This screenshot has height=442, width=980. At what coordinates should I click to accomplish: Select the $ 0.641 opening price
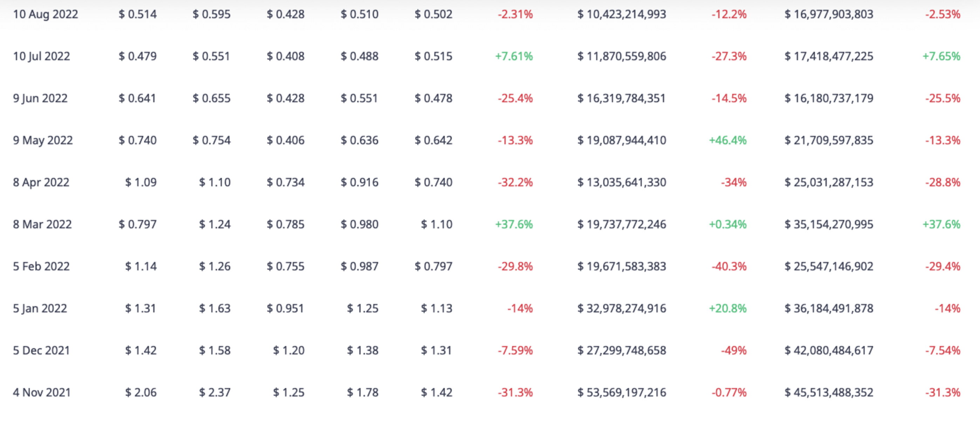coord(137,98)
